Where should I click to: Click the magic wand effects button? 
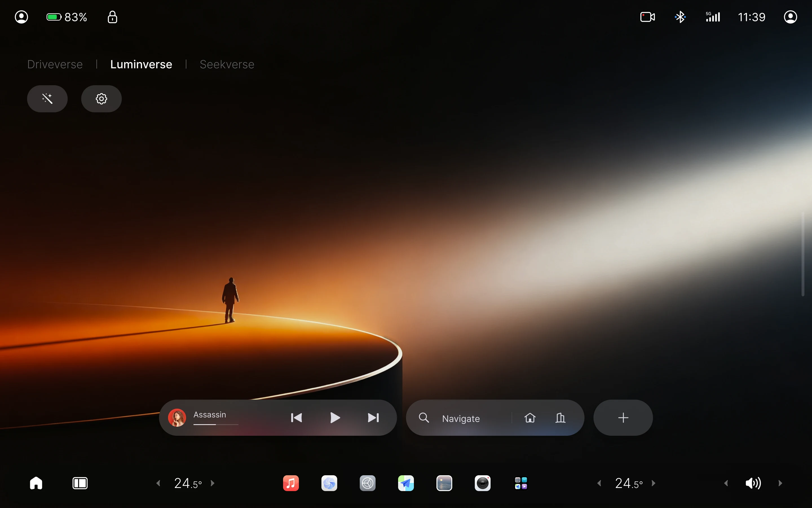47,98
